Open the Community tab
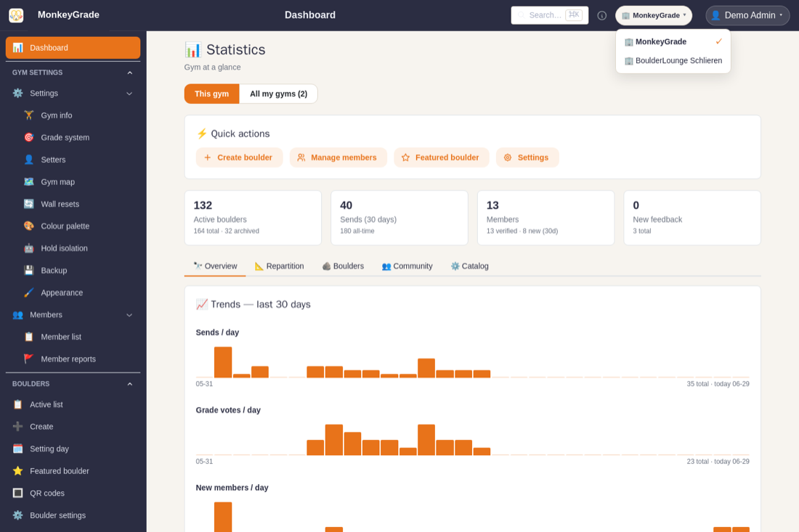Screen dimensions: 799x532 point(407,266)
